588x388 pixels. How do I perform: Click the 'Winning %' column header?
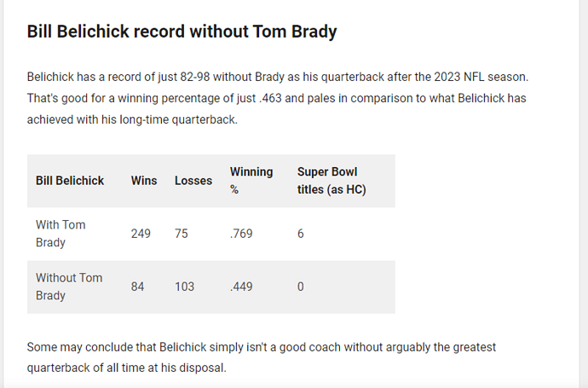click(251, 181)
